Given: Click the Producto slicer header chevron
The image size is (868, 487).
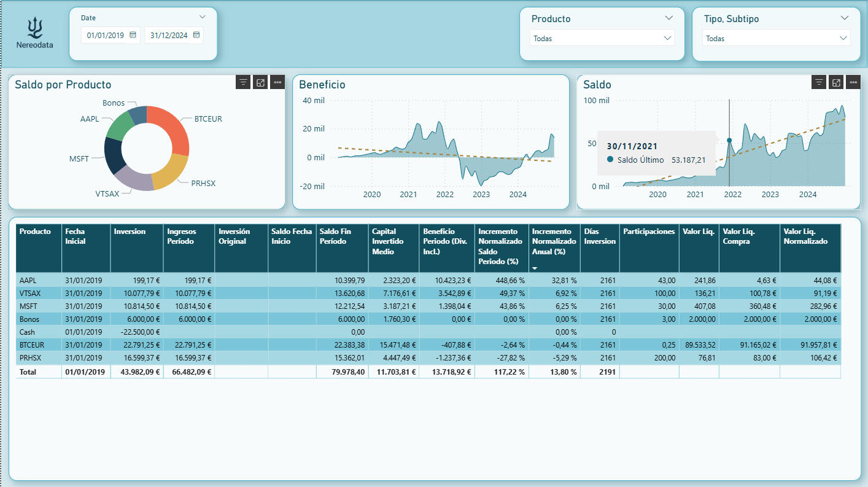Looking at the screenshot, I should tap(669, 18).
